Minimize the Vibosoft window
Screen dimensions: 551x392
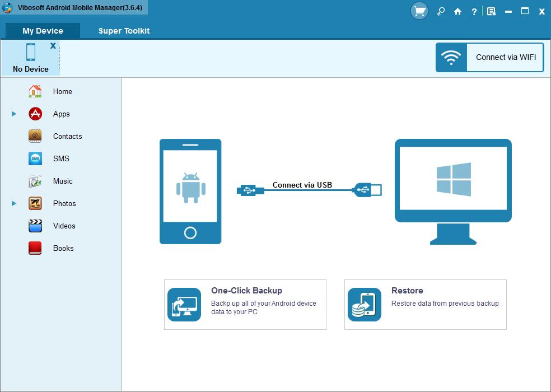click(x=508, y=12)
